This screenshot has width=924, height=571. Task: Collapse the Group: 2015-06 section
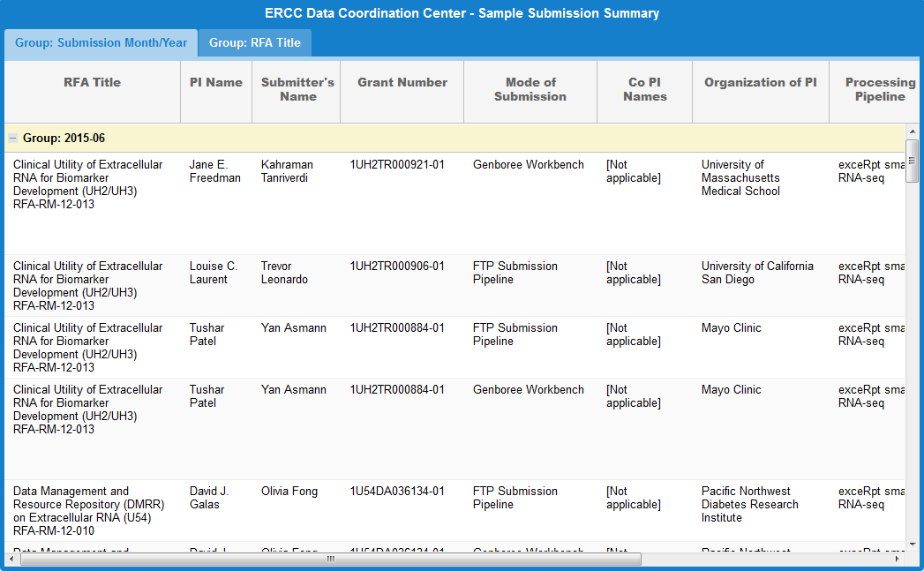[12, 139]
